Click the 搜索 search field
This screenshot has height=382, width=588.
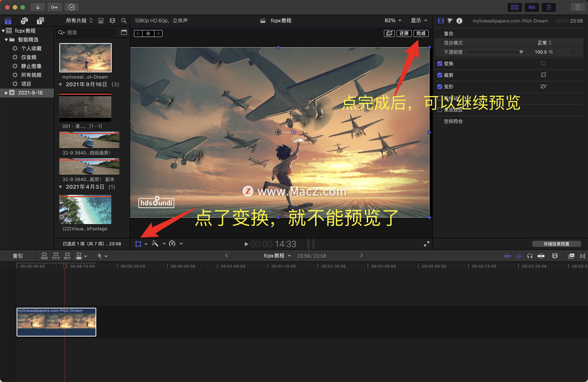tap(86, 32)
